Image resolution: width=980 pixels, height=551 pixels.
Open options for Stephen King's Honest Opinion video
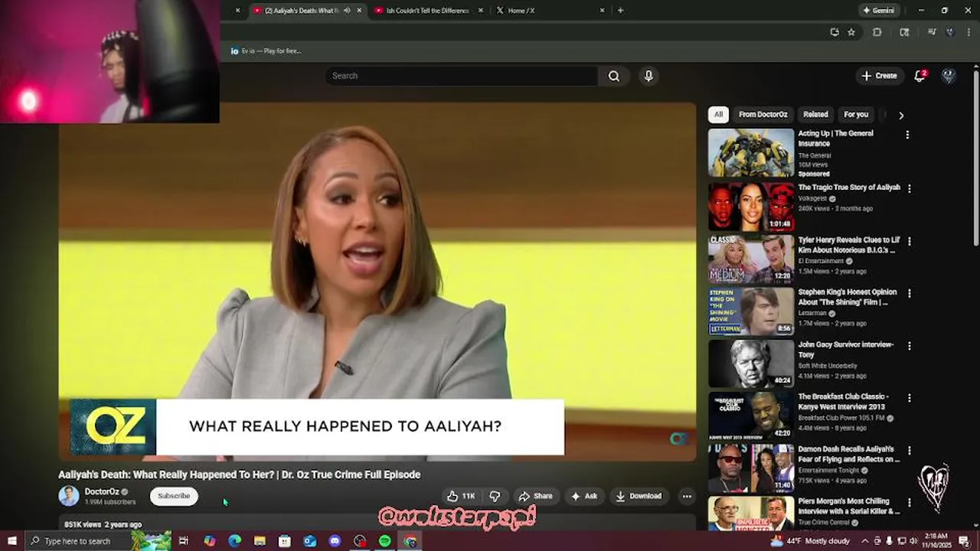[909, 293]
